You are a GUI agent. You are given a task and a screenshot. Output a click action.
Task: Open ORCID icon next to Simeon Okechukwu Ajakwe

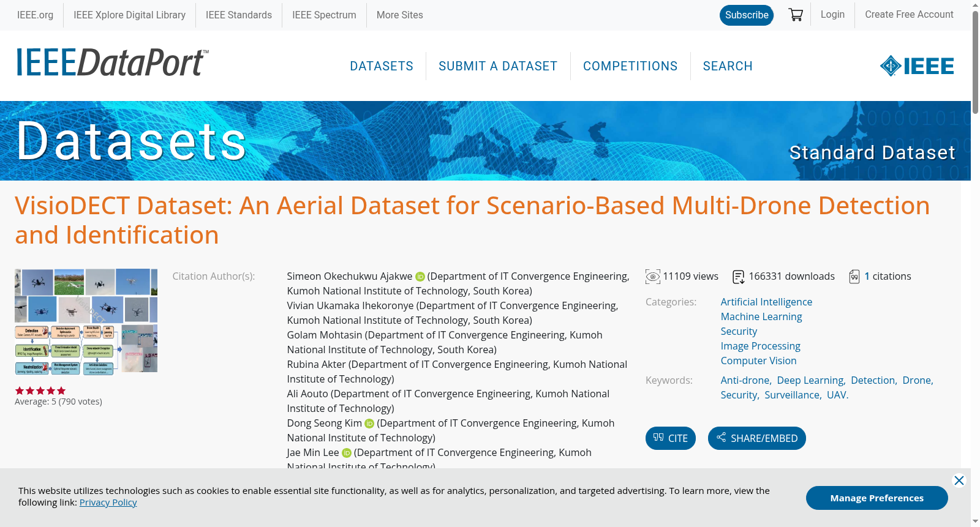[x=420, y=277]
